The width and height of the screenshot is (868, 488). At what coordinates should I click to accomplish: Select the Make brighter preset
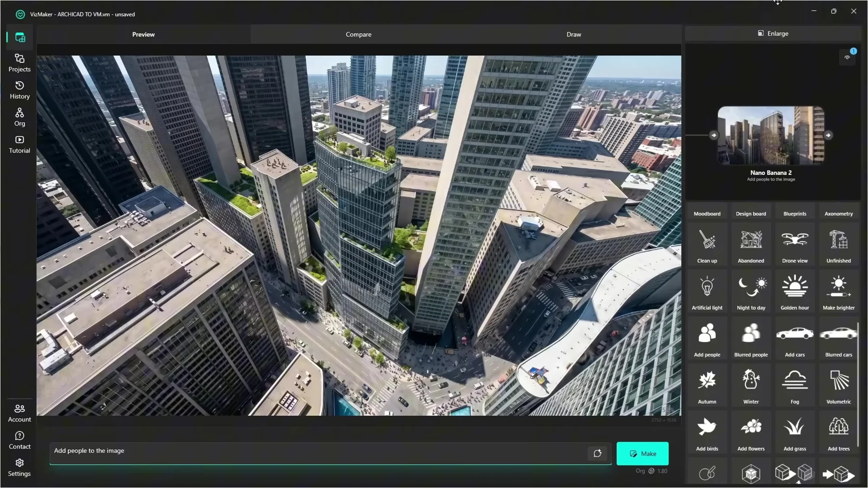click(x=839, y=291)
